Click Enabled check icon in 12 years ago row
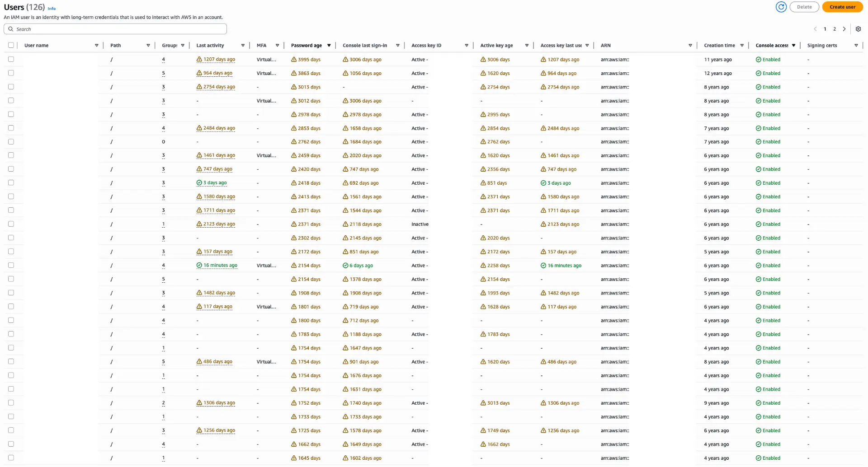This screenshot has width=868, height=467. (758, 73)
